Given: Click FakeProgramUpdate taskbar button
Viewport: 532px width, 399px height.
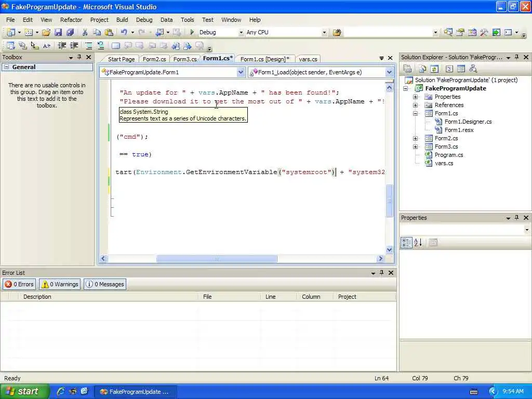Looking at the screenshot, I should (136, 392).
